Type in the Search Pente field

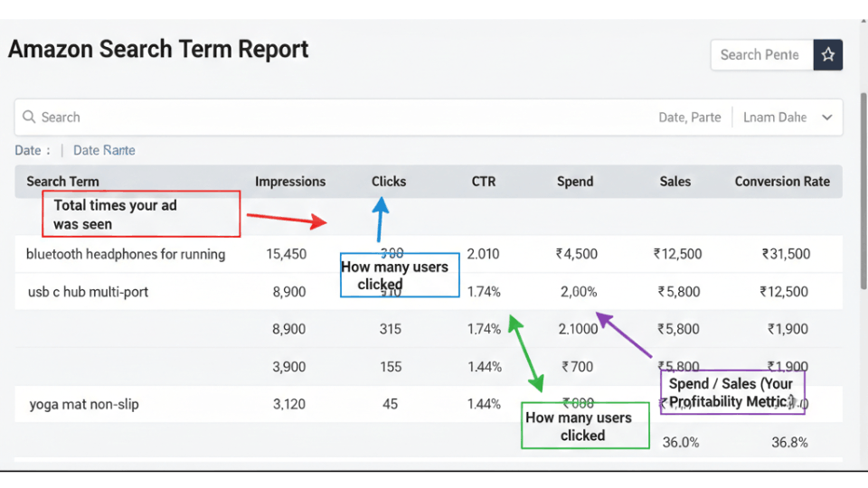(760, 55)
